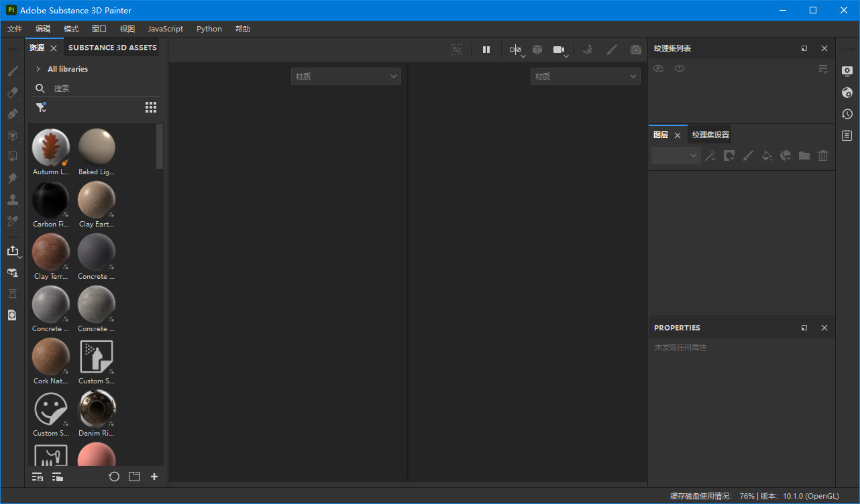Click the add folder icon in Layers
The image size is (860, 504).
point(804,155)
